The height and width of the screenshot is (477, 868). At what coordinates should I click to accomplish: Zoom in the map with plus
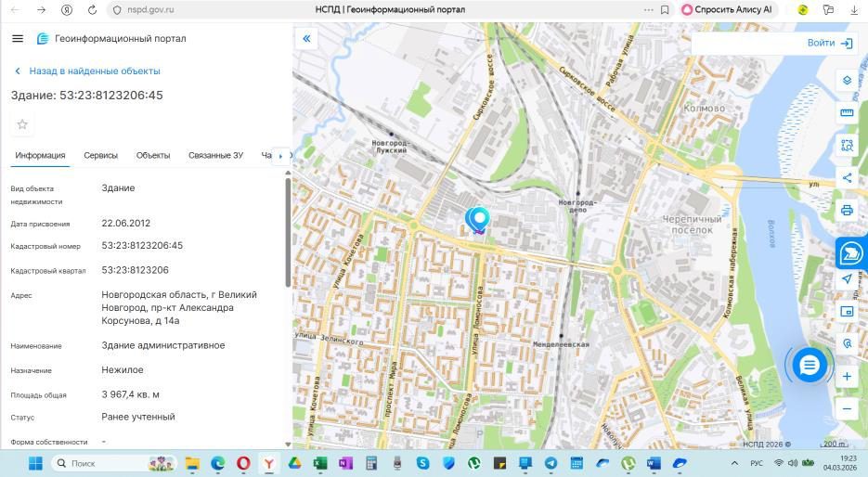pyautogui.click(x=847, y=376)
